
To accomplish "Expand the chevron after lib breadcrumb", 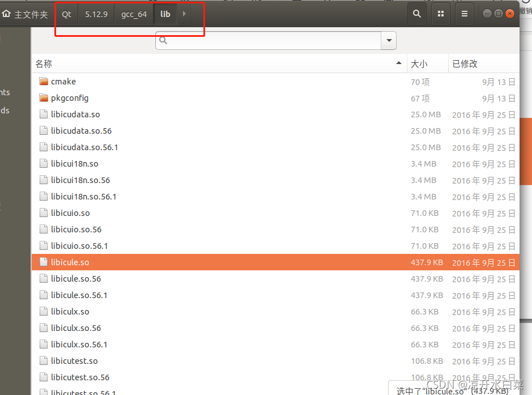I will coord(183,14).
